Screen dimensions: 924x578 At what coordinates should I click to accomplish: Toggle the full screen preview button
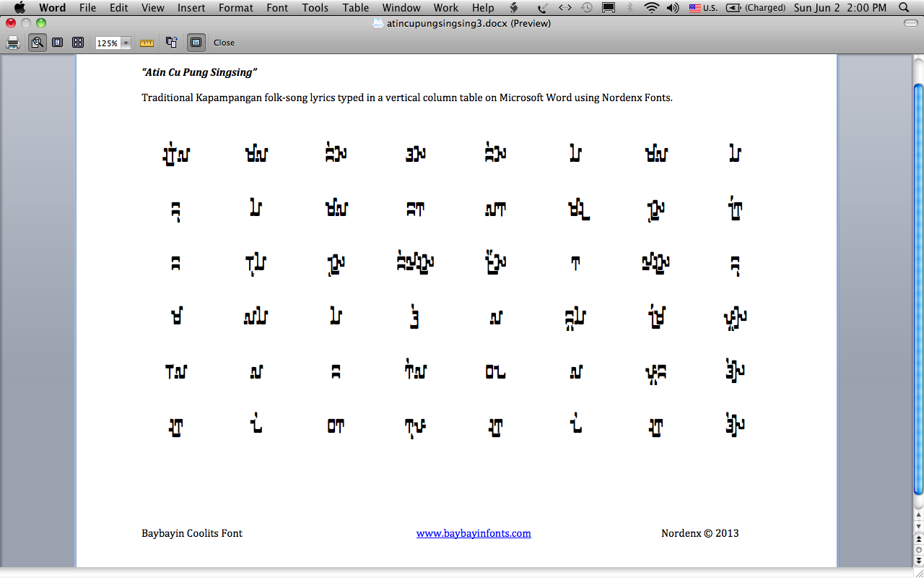pyautogui.click(x=196, y=43)
